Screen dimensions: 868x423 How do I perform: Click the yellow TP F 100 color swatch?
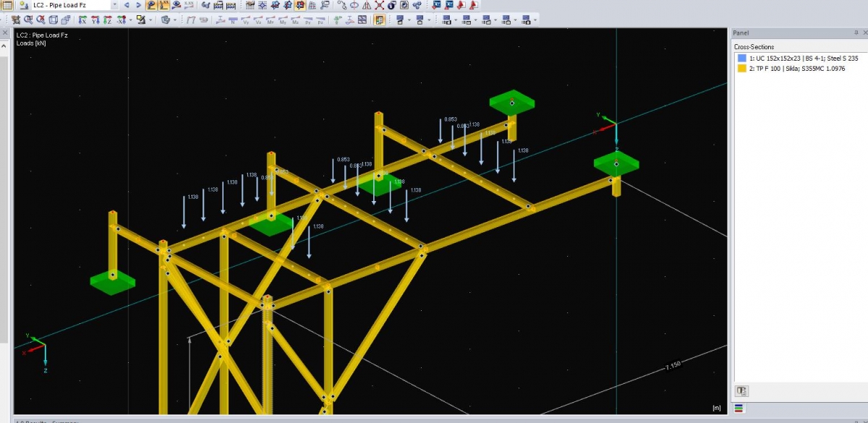click(741, 68)
